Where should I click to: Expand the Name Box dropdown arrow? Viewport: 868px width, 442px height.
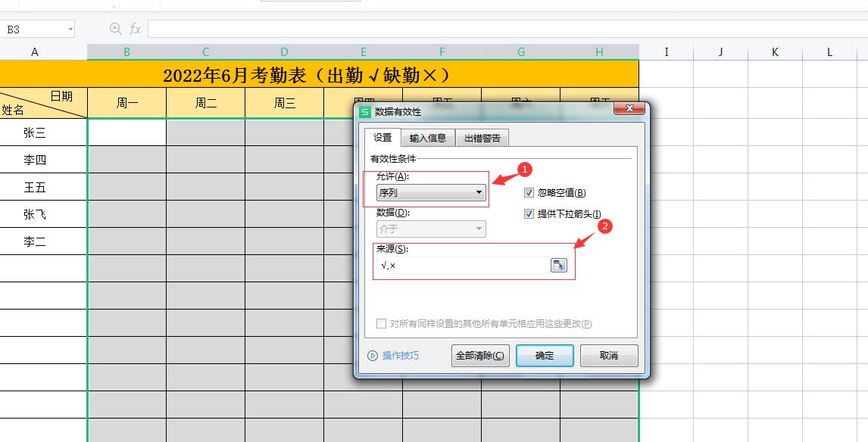click(70, 30)
